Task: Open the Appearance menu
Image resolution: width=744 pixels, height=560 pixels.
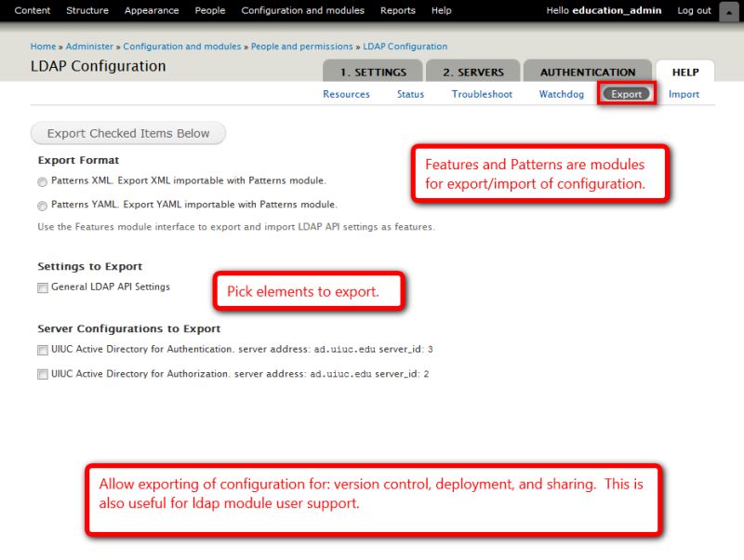Action: (x=151, y=10)
